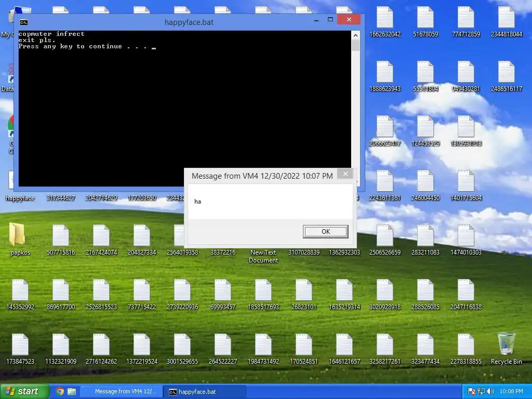This screenshot has height=399, width=532.
Task: Select the file 283211083
Action: pyautogui.click(x=425, y=240)
